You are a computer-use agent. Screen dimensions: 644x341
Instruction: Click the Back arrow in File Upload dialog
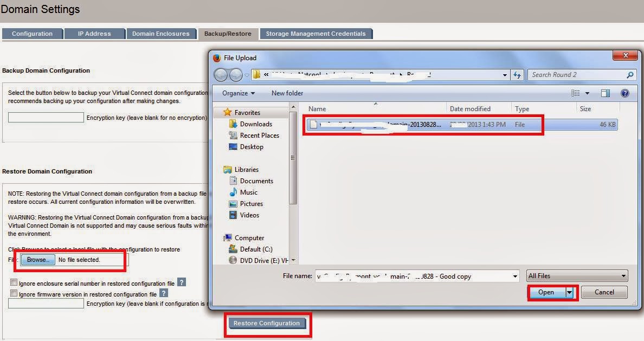point(221,75)
